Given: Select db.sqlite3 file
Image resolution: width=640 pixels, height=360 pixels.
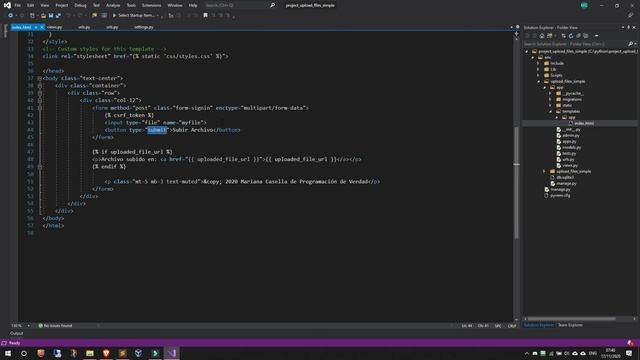Looking at the screenshot, I should pyautogui.click(x=565, y=178).
